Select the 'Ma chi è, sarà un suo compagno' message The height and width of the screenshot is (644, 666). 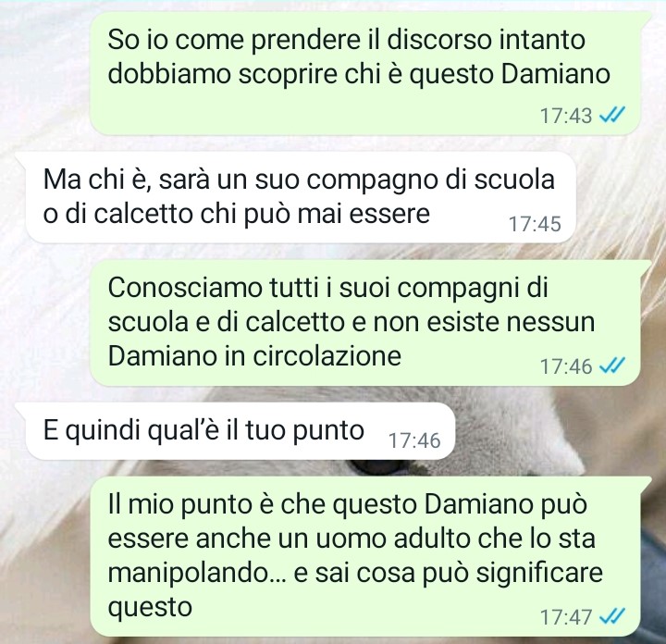tap(301, 197)
